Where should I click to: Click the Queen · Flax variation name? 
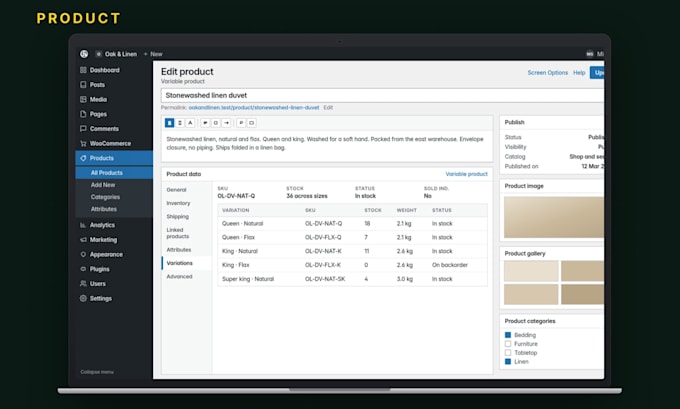[x=239, y=238]
